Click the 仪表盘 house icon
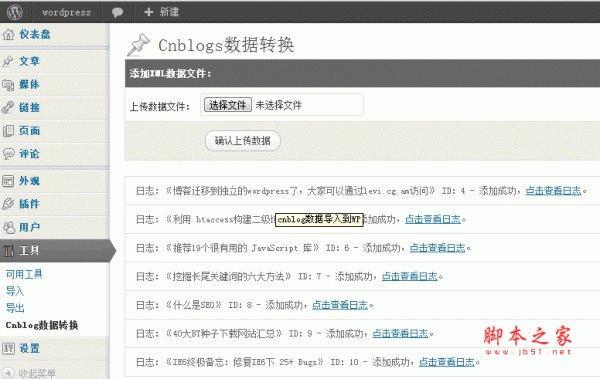Viewport: 600px width, 379px height. tap(8, 35)
